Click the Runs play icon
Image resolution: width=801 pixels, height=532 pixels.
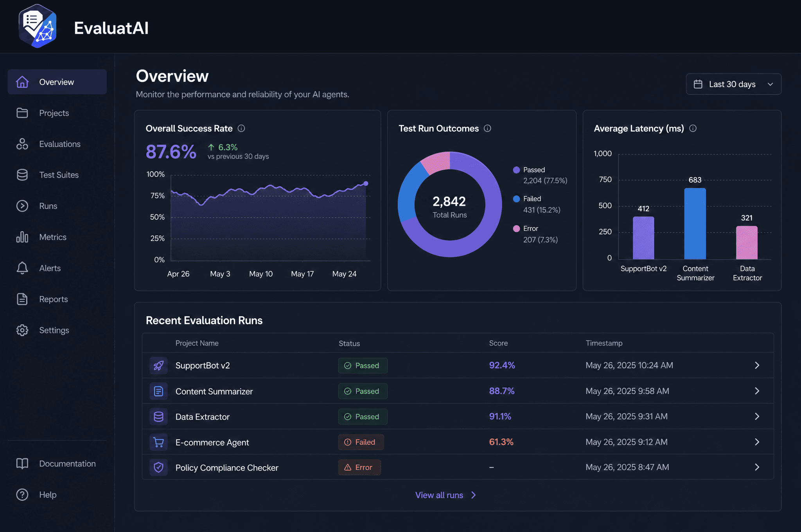click(x=22, y=206)
